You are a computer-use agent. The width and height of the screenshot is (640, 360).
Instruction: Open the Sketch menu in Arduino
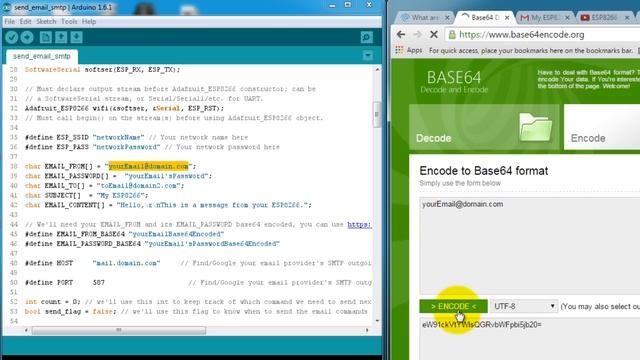[x=46, y=22]
